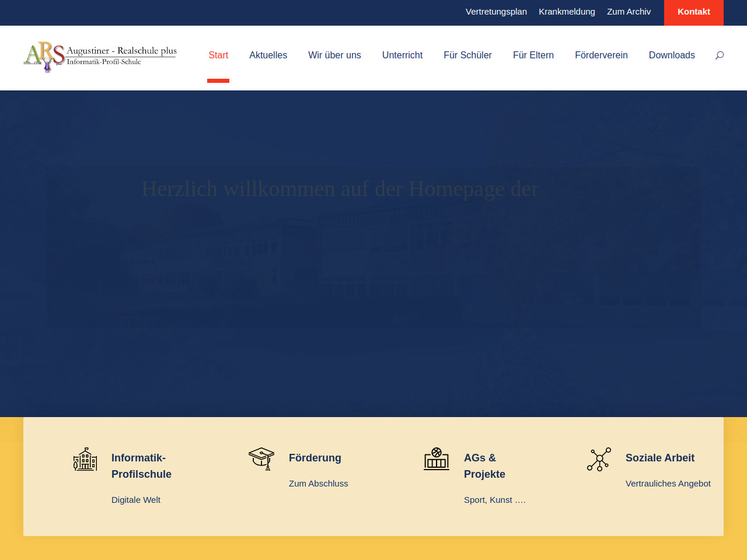
Task: Follow the Zum Archiv link
Action: click(629, 12)
